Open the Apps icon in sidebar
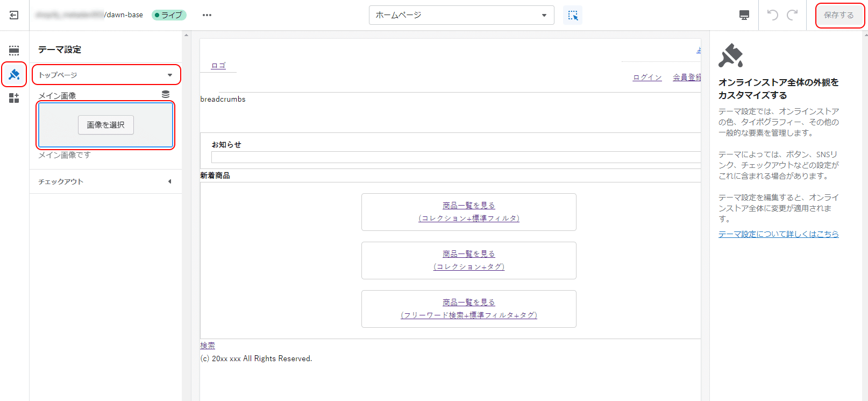This screenshot has height=401, width=868. [x=14, y=98]
